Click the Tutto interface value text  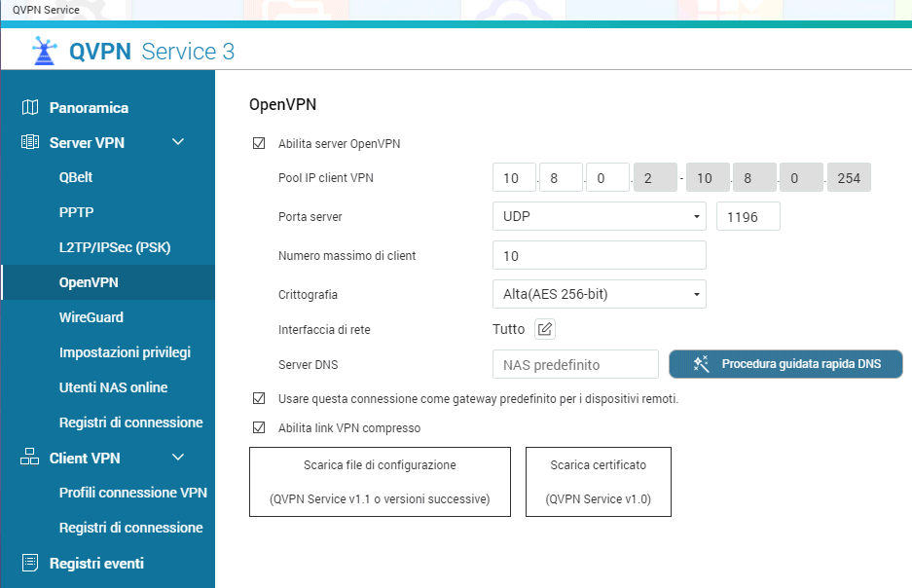(x=508, y=329)
